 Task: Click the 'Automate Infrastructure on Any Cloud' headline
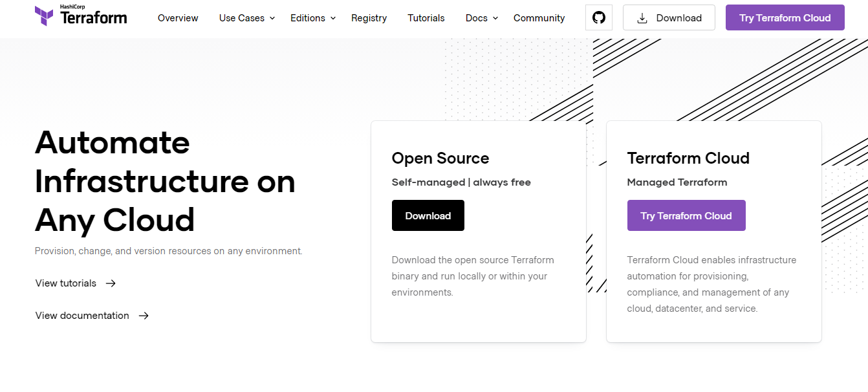[165, 181]
